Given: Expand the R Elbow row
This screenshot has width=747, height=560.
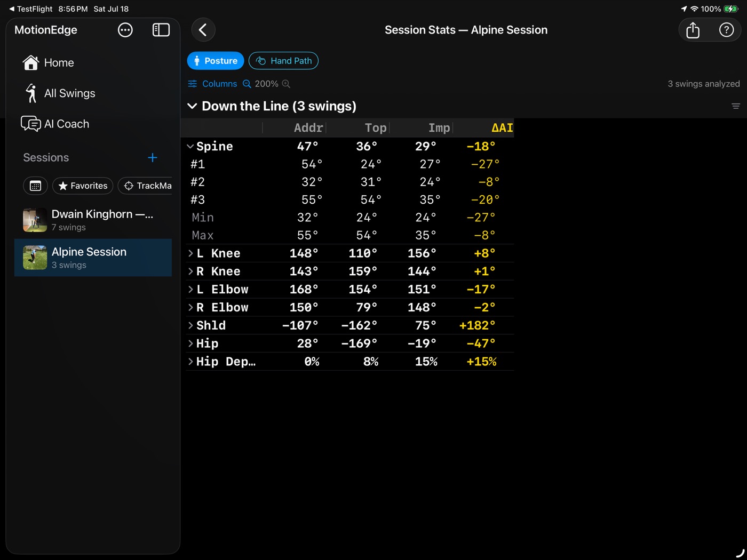Looking at the screenshot, I should tap(190, 308).
